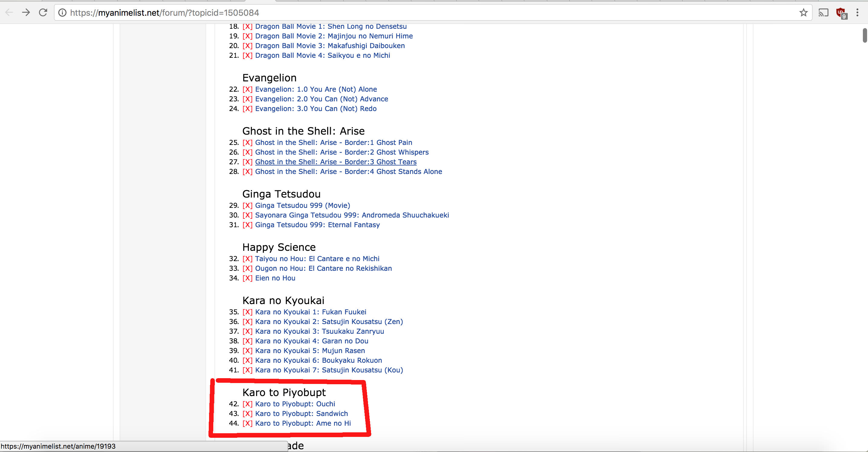Click Karo to Piyobupt: Sandwich link

pyautogui.click(x=301, y=414)
